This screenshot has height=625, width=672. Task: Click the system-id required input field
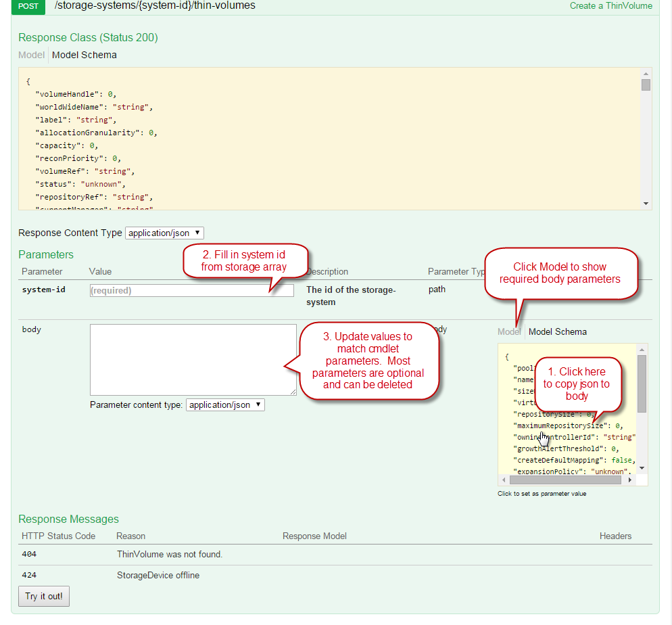pyautogui.click(x=191, y=290)
